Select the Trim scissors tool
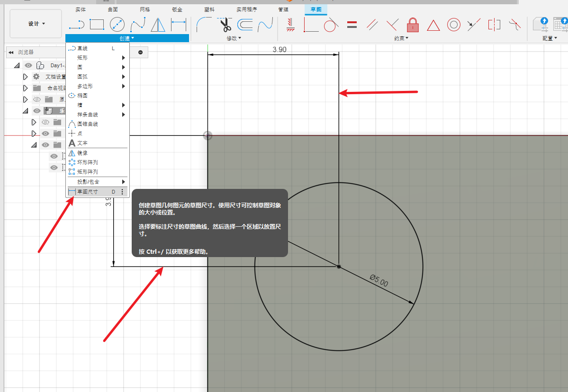The height and width of the screenshot is (392, 568). click(x=225, y=24)
